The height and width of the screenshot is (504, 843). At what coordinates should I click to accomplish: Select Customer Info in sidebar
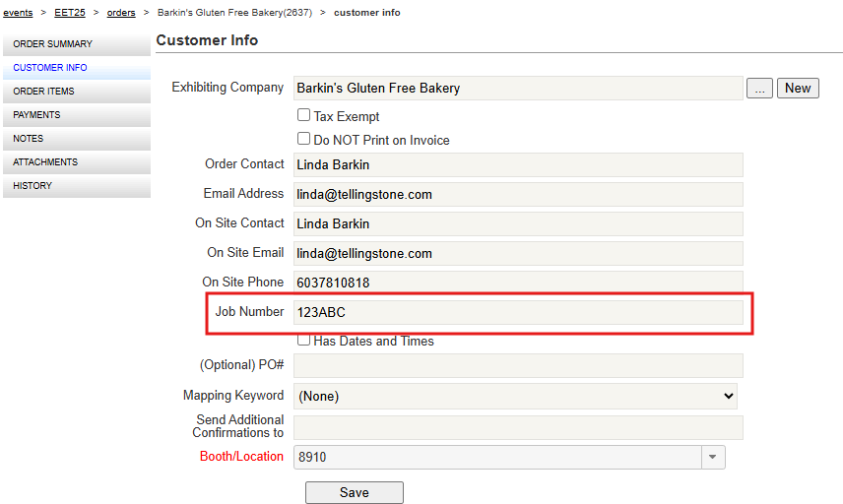77,68
